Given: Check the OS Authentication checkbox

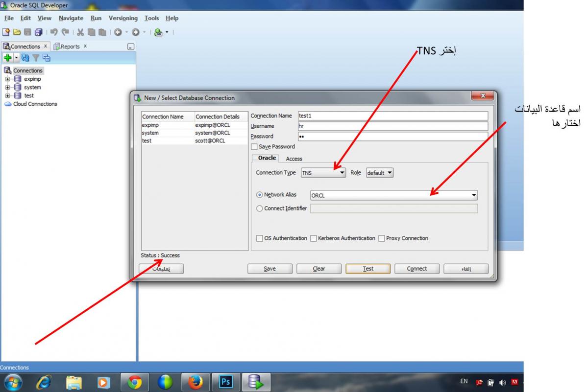Looking at the screenshot, I should (x=260, y=238).
